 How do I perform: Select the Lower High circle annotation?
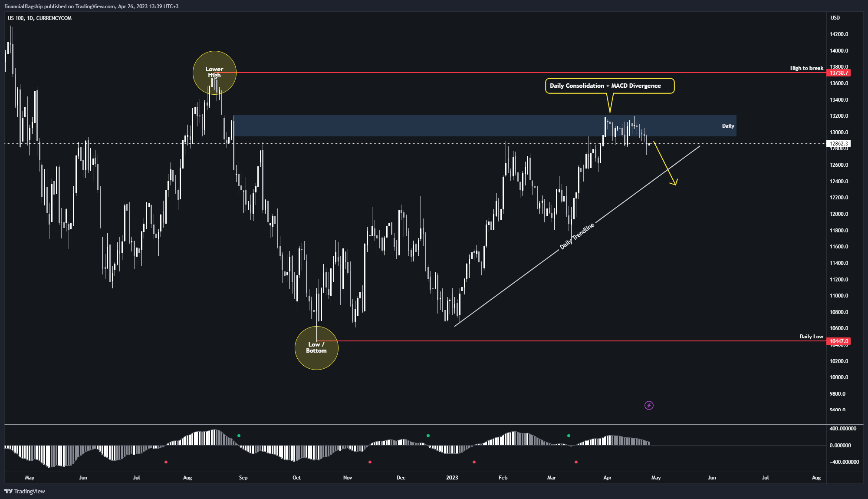pyautogui.click(x=214, y=73)
